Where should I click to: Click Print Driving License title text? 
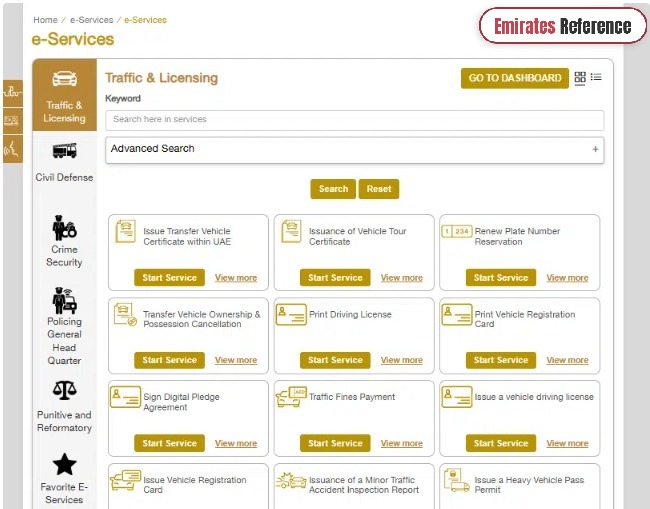[350, 315]
